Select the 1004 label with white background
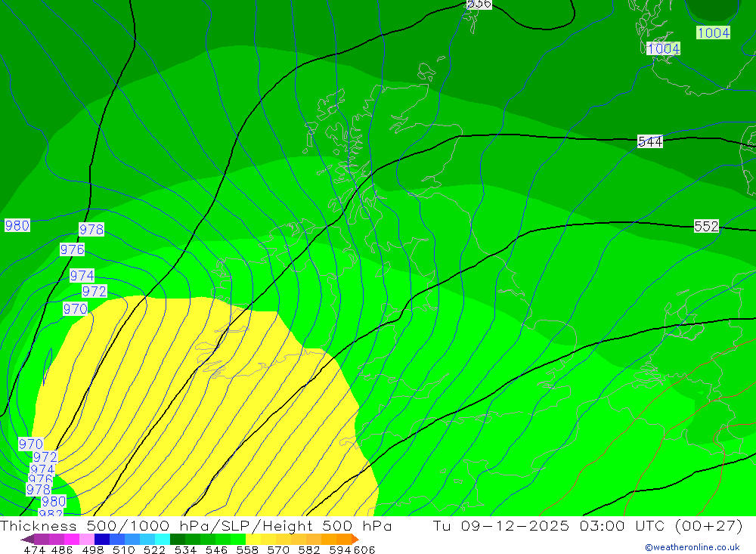Image resolution: width=756 pixels, height=554 pixels. click(x=664, y=48)
